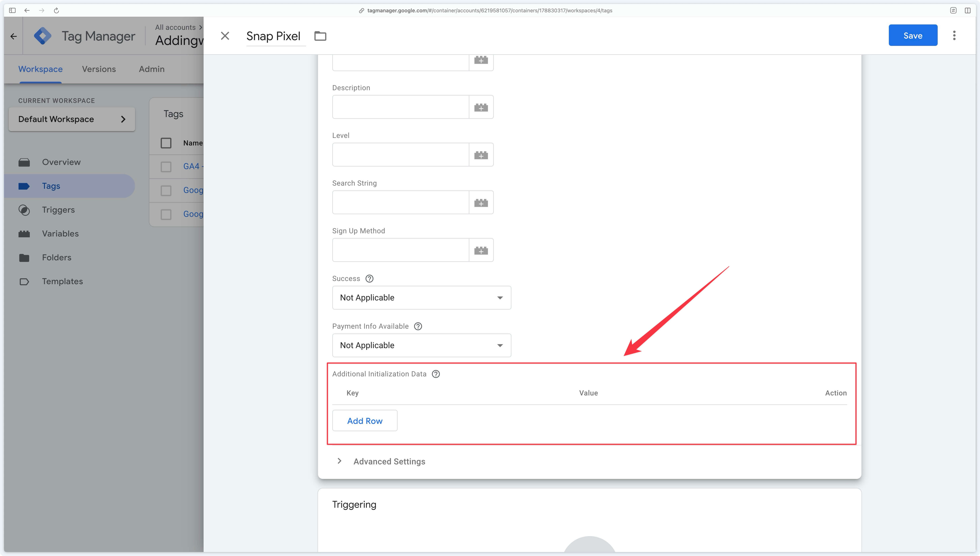Screen dimensions: 980x556
Task: Click the Triggers sidebar icon
Action: tap(24, 210)
